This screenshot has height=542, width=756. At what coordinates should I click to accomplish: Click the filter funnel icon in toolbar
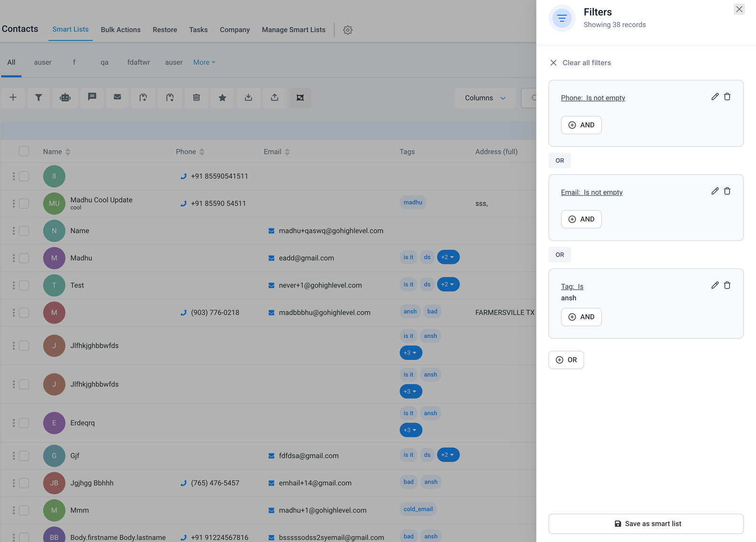coord(39,98)
